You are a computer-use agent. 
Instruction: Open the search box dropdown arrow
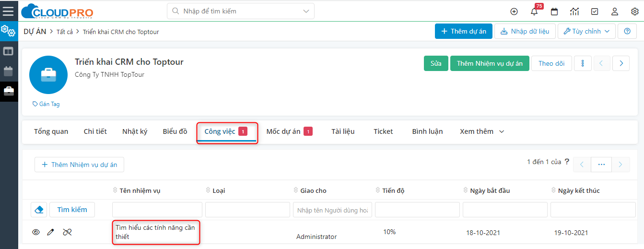click(306, 11)
